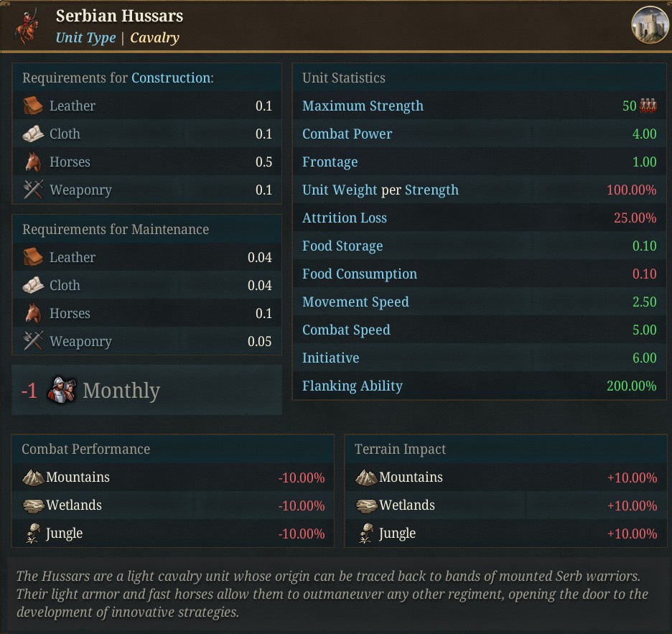This screenshot has height=634, width=672.
Task: Select the Serbian Hussars title text
Action: [x=119, y=15]
